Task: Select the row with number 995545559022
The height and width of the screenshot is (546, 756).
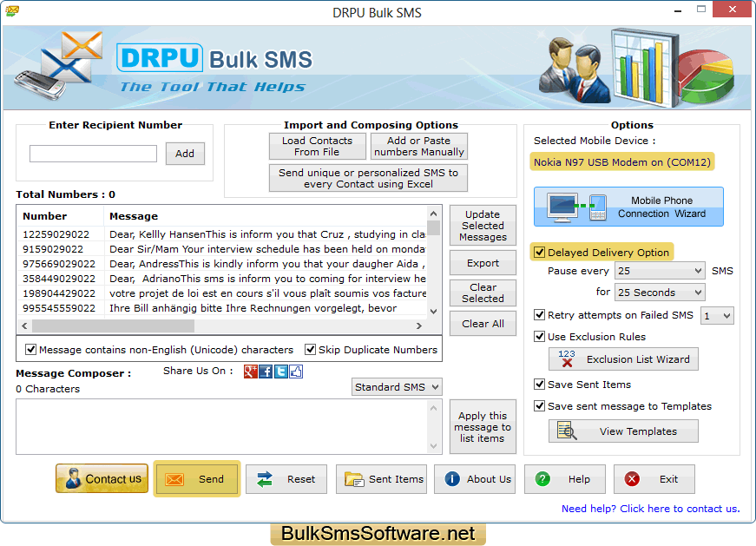Action: (x=222, y=308)
